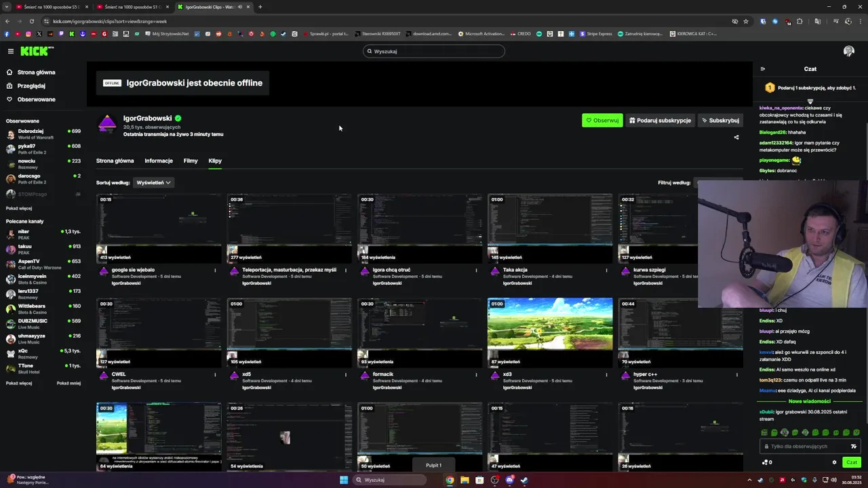This screenshot has width=868, height=488.
Task: Open options for clip 'Taka akcja'
Action: (x=607, y=270)
